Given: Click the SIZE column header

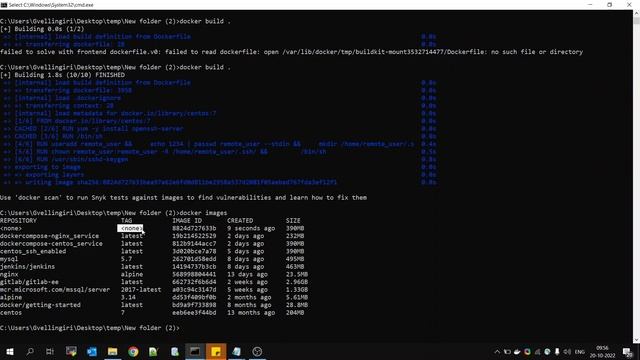Looking at the screenshot, I should [x=293, y=220].
